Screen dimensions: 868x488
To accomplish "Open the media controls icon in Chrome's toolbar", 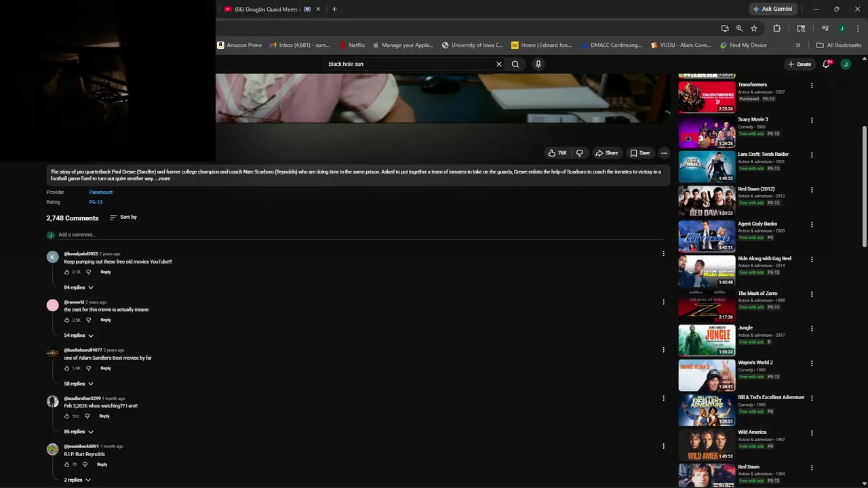I will 825,28.
